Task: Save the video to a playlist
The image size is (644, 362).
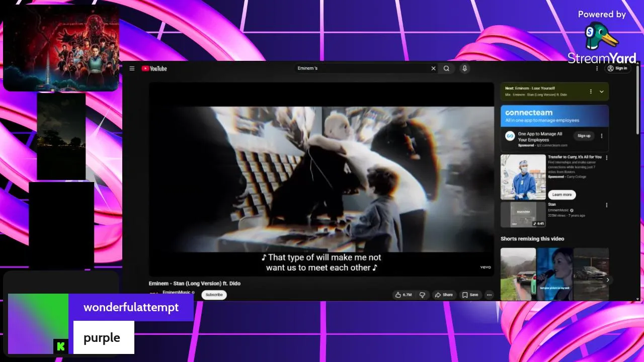Action: pyautogui.click(x=470, y=295)
